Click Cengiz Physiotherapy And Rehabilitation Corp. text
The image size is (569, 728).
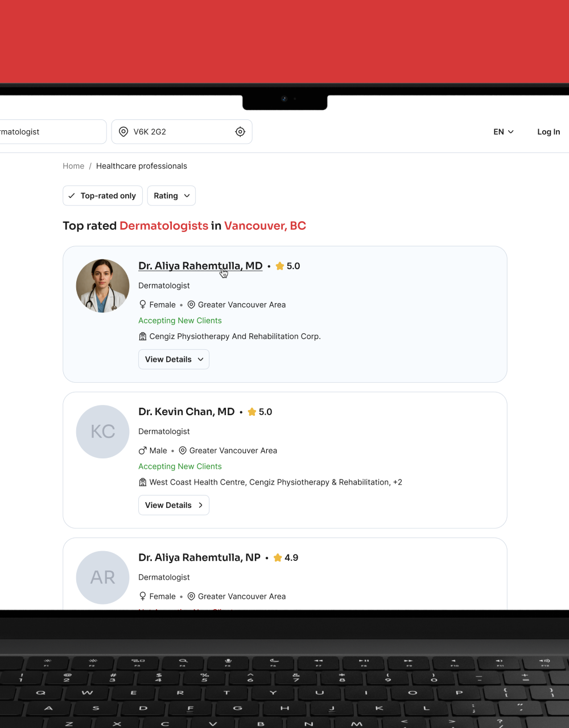pyautogui.click(x=235, y=337)
